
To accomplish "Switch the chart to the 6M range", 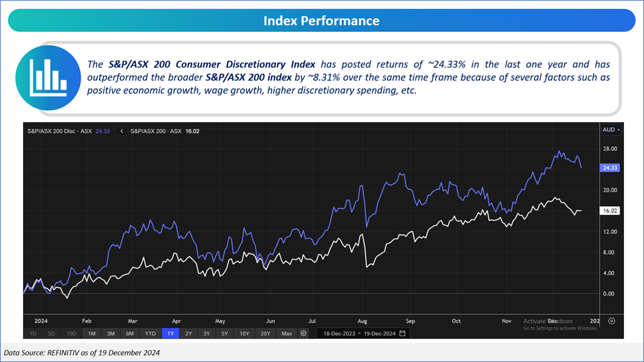I will (x=130, y=334).
